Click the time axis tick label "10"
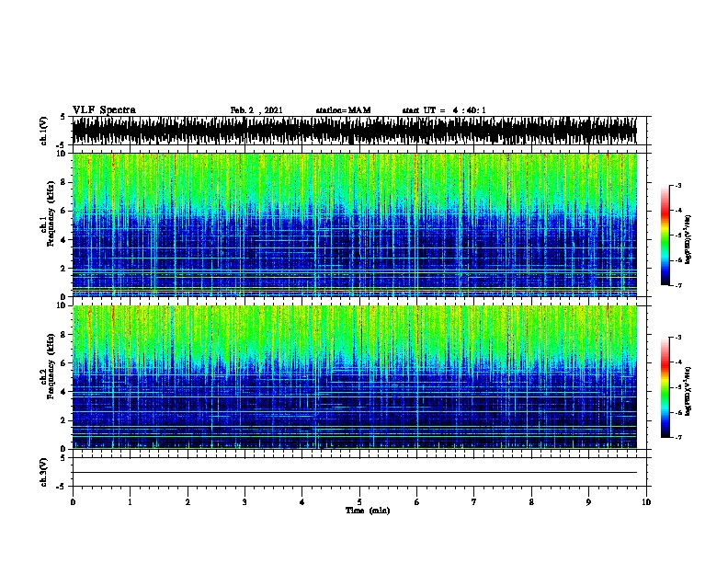 [646, 502]
